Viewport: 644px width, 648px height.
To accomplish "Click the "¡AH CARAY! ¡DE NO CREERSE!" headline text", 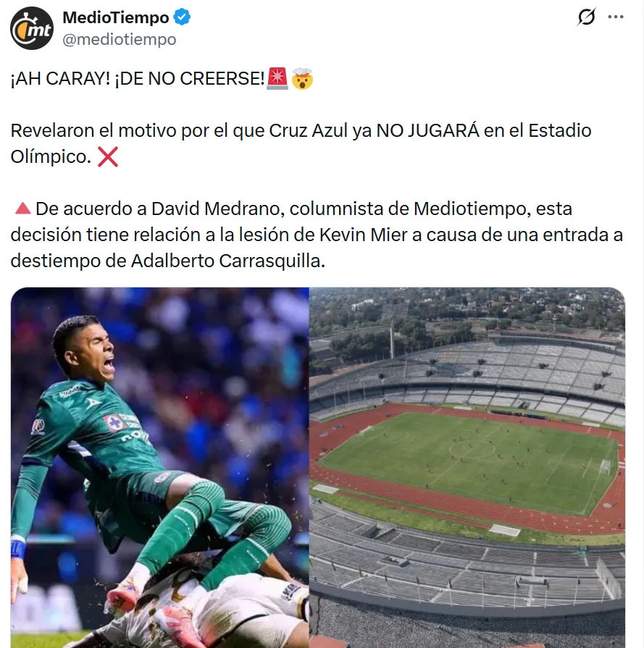I will (x=138, y=78).
